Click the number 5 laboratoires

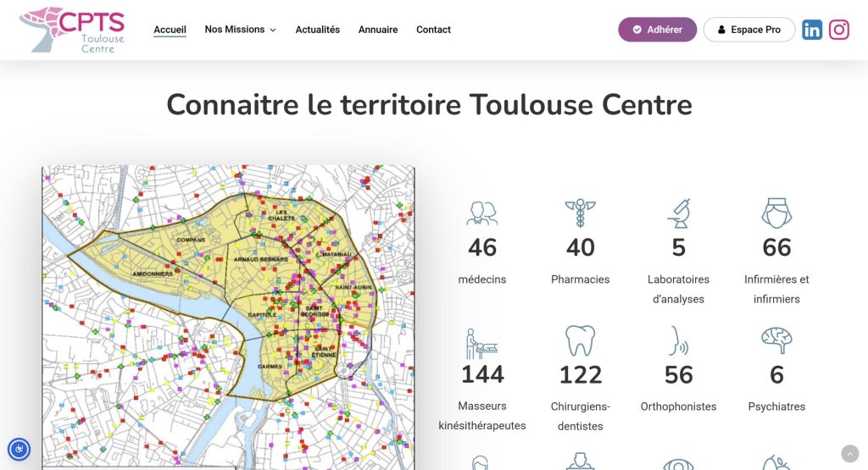(679, 247)
